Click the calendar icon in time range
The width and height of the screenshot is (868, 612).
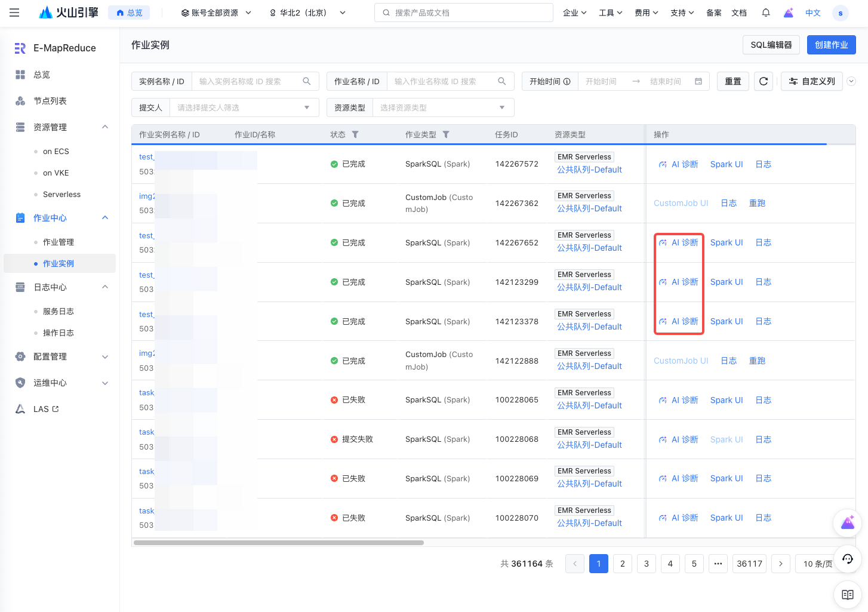[698, 81]
